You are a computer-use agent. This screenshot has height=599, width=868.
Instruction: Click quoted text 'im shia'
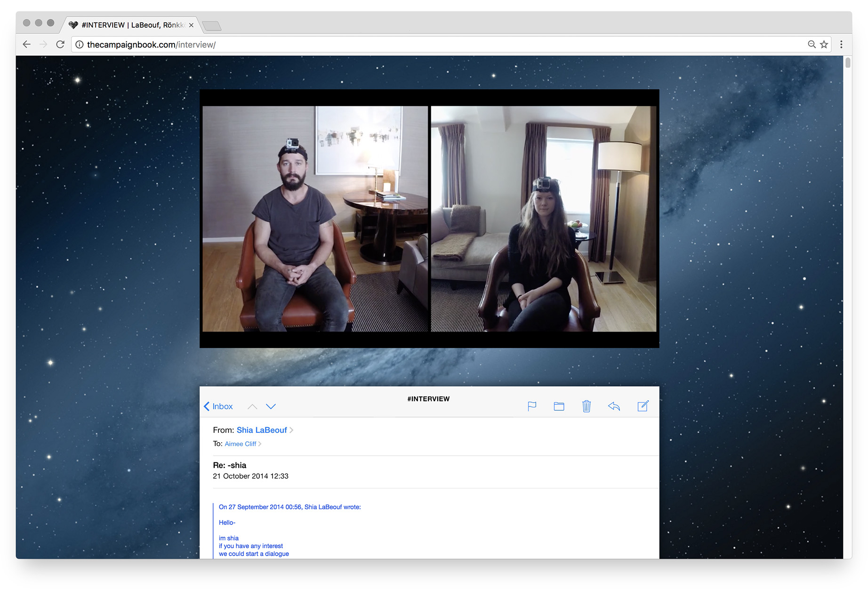(x=229, y=538)
